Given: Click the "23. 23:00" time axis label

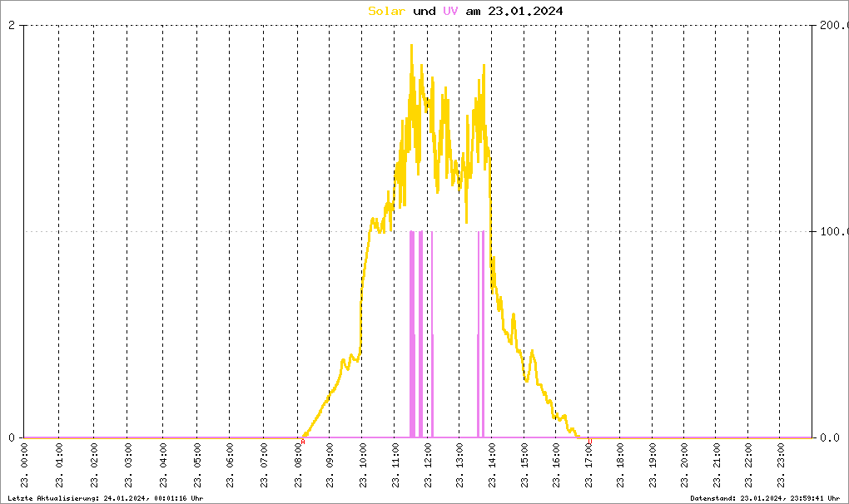Looking at the screenshot, I should tap(780, 466).
